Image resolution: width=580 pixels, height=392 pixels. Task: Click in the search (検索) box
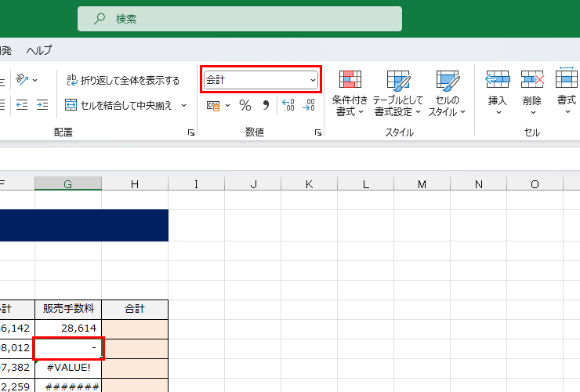[x=240, y=19]
